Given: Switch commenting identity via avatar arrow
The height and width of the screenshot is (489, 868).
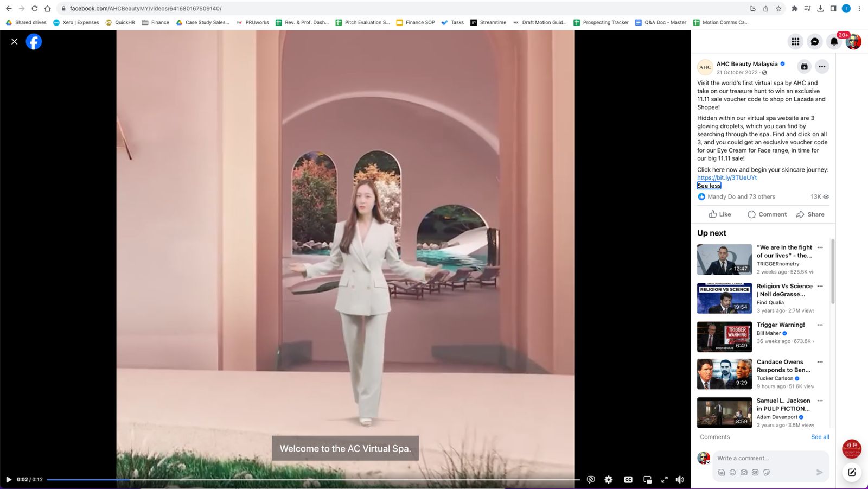Looking at the screenshot, I should (708, 462).
